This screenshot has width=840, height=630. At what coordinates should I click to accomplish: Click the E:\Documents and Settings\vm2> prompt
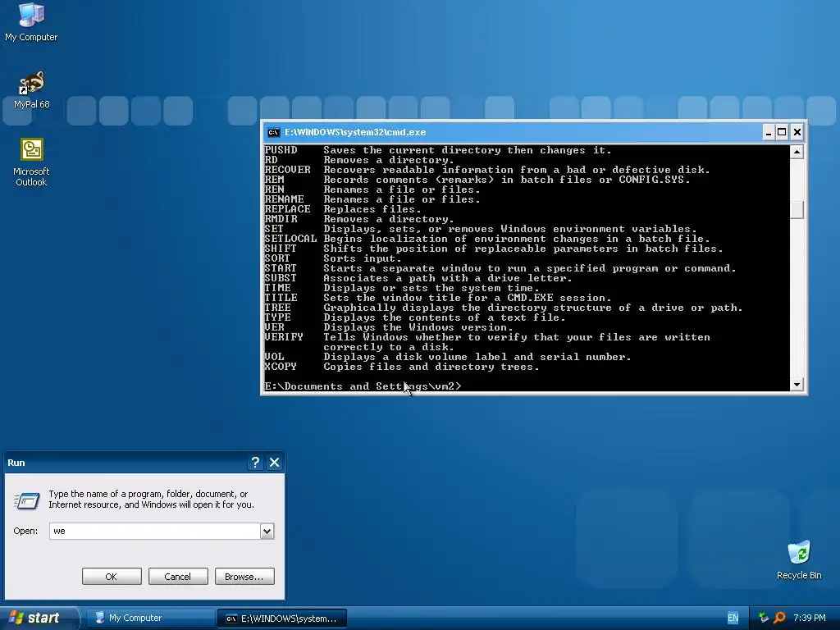[x=363, y=387]
